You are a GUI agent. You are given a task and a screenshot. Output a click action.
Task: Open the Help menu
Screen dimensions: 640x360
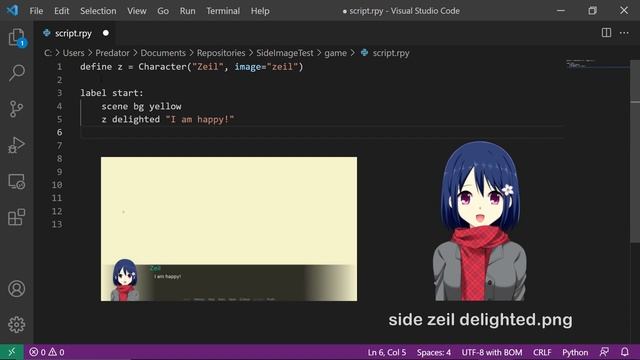[x=260, y=11]
